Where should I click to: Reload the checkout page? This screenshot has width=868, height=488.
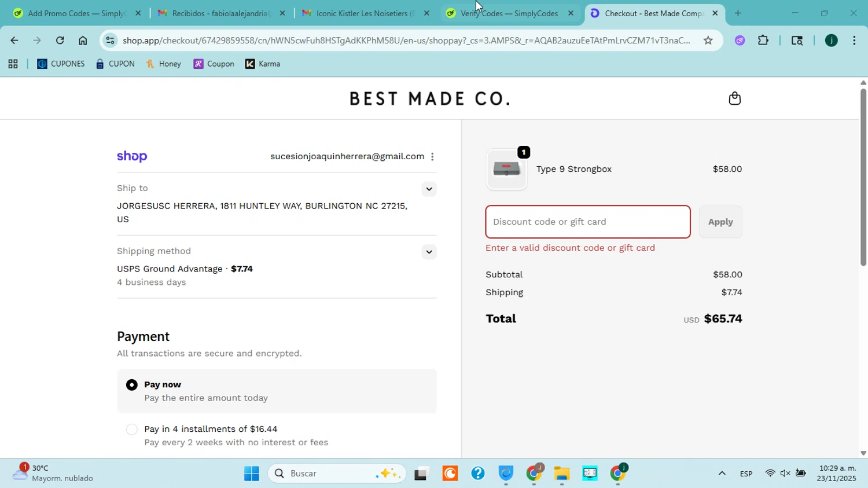click(60, 41)
